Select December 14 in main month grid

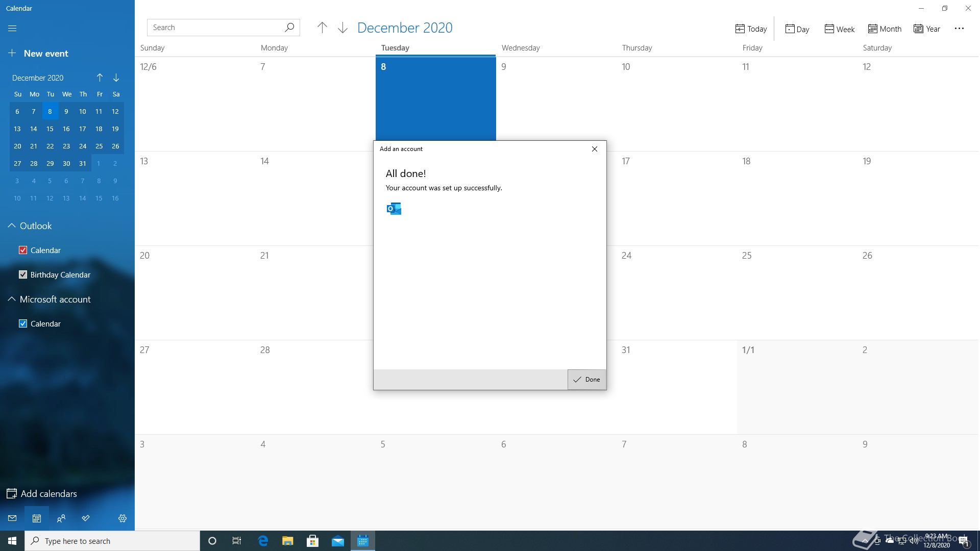(x=315, y=198)
